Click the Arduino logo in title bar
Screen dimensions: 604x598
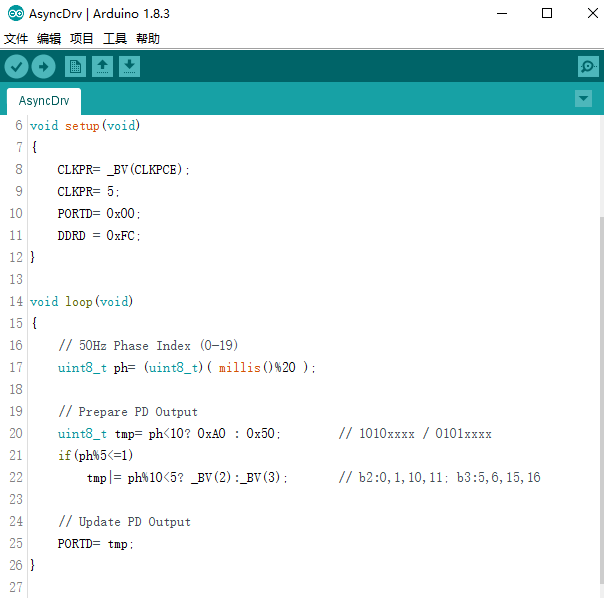click(x=16, y=13)
